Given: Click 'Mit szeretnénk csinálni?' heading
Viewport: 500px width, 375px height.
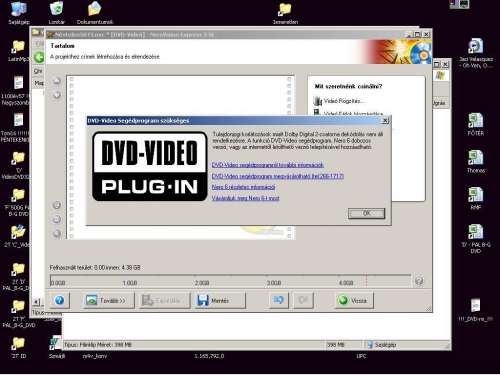Looking at the screenshot, I should (x=348, y=86).
